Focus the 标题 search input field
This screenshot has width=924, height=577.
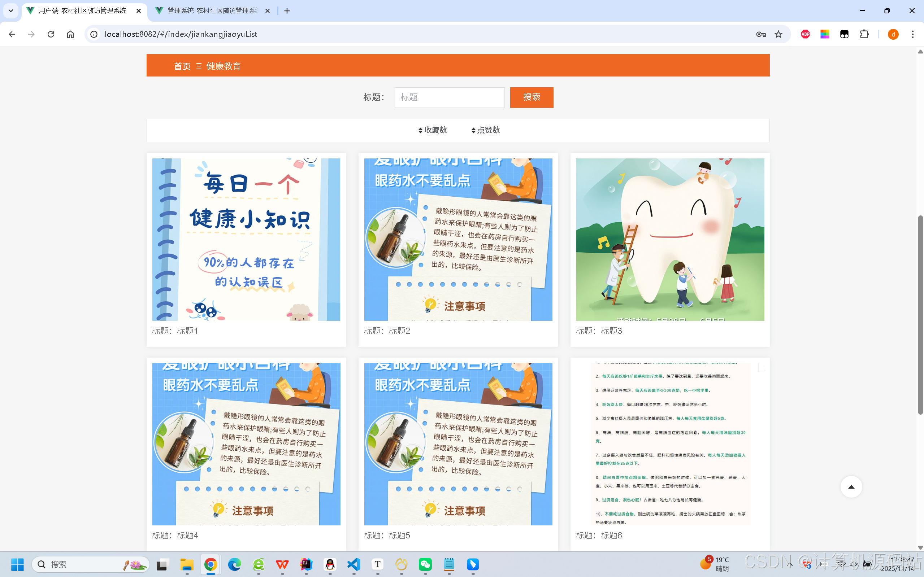450,97
